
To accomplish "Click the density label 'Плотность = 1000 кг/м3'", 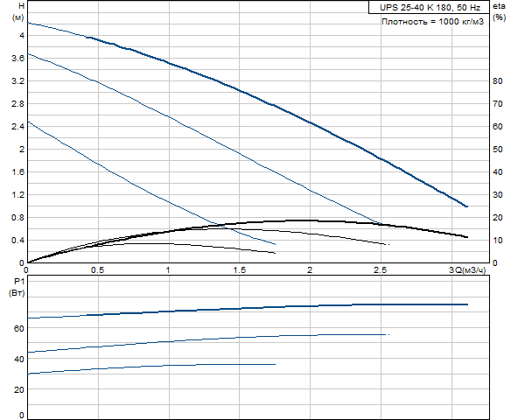I will 432,22.
